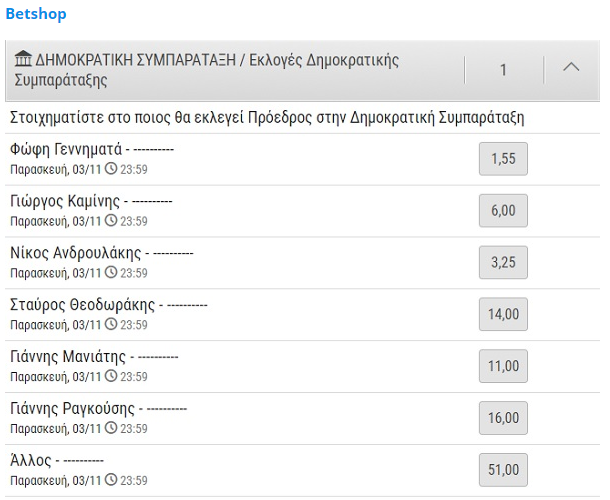This screenshot has width=610, height=500.
Task: Select the 11,00 odds for Μανιάτης
Action: pyautogui.click(x=503, y=366)
